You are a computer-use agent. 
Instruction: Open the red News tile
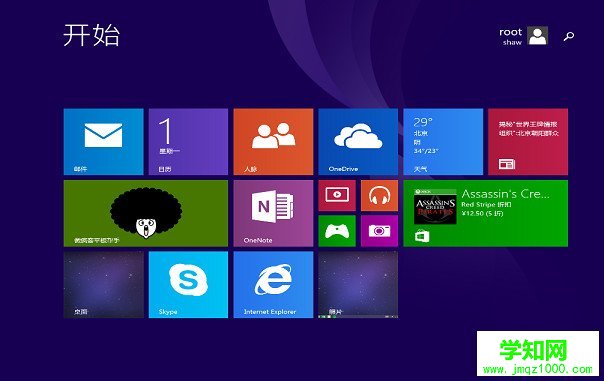528,142
